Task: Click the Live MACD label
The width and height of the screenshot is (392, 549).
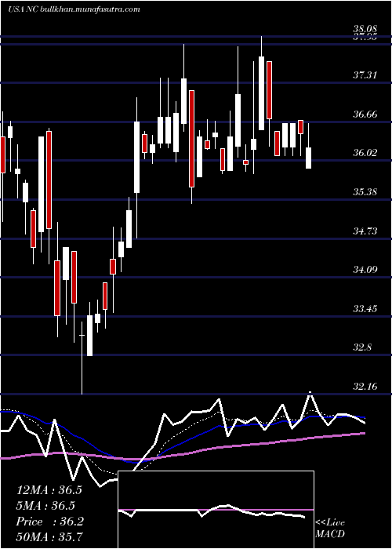Action: 330,529
